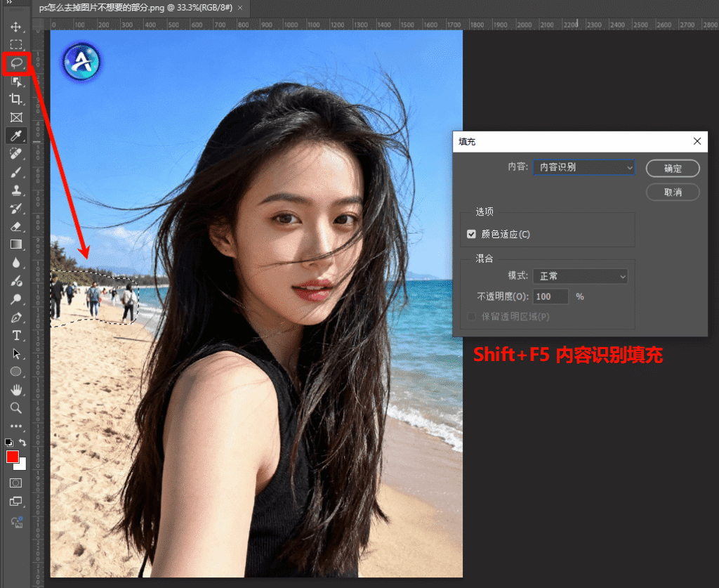Screen dimensions: 719x588
Task: Select the Lasso tool
Action: (x=16, y=63)
